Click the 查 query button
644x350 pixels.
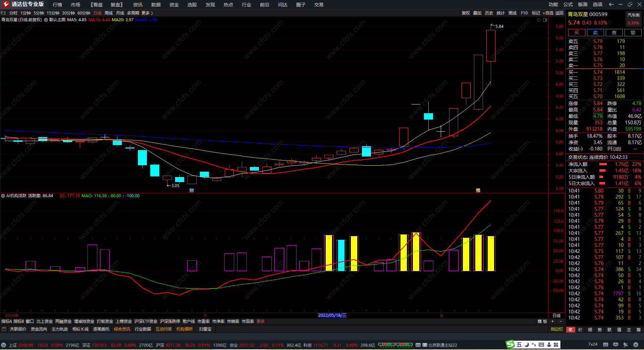[x=614, y=33]
